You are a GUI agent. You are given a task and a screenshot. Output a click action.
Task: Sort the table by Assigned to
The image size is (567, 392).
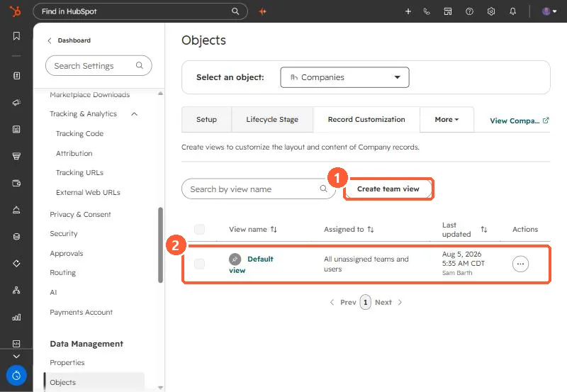371,229
